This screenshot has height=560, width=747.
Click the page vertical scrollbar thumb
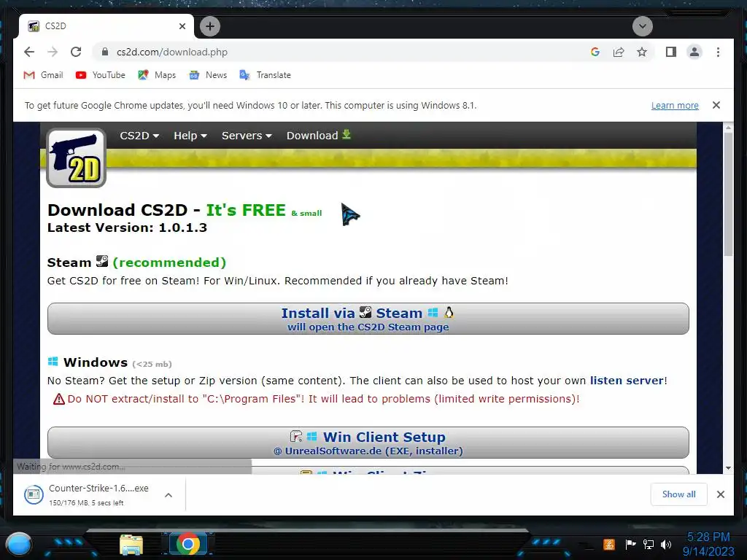(x=728, y=194)
